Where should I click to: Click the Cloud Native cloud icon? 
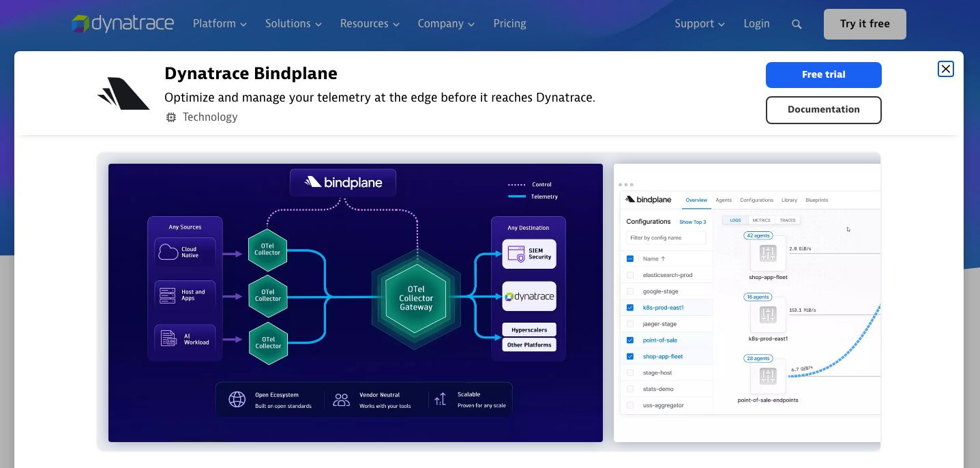tap(168, 252)
